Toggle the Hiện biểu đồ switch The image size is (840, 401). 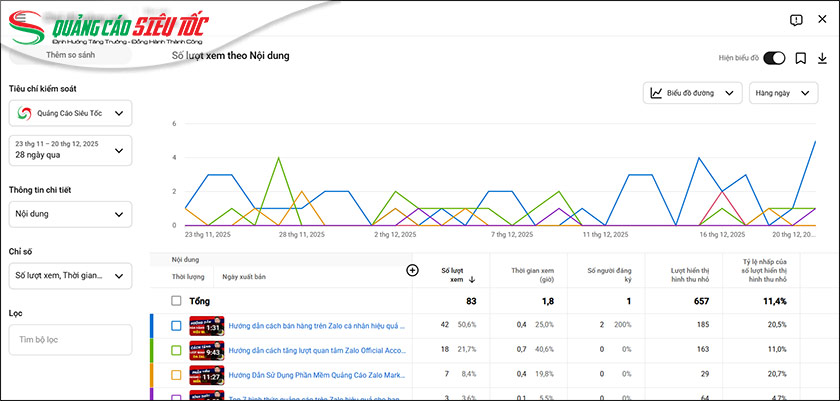774,58
